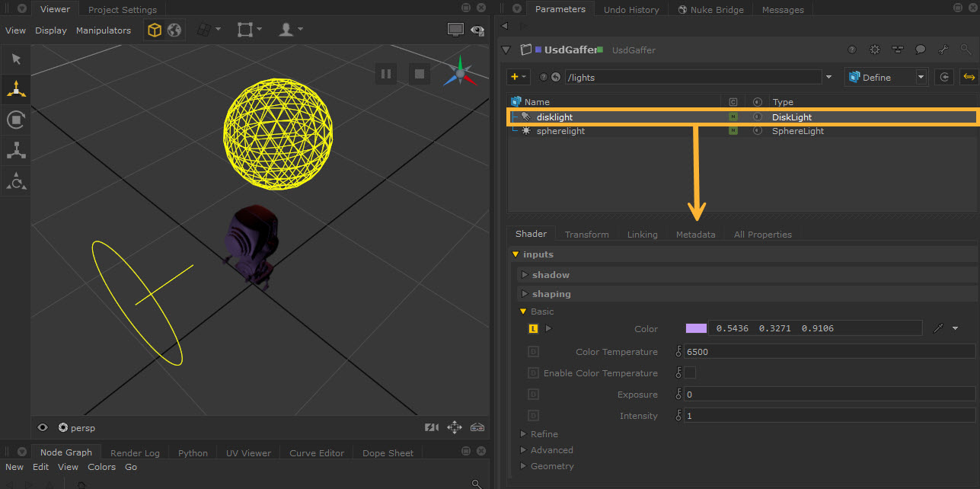Click the gear icon in Parameters header

[875, 50]
